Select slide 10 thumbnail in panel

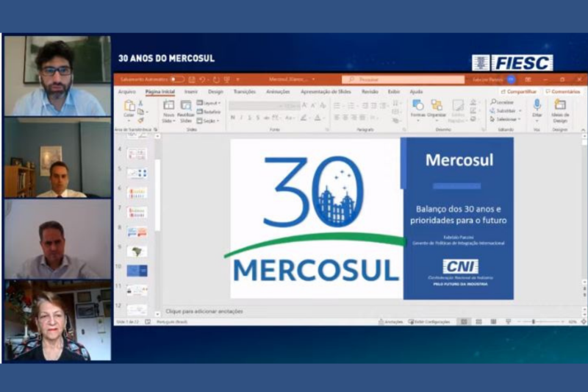(x=137, y=271)
